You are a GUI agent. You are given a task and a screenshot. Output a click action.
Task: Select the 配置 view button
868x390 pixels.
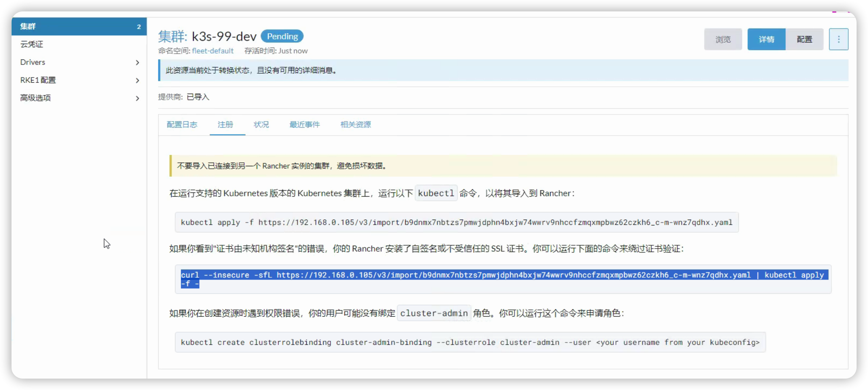(804, 40)
